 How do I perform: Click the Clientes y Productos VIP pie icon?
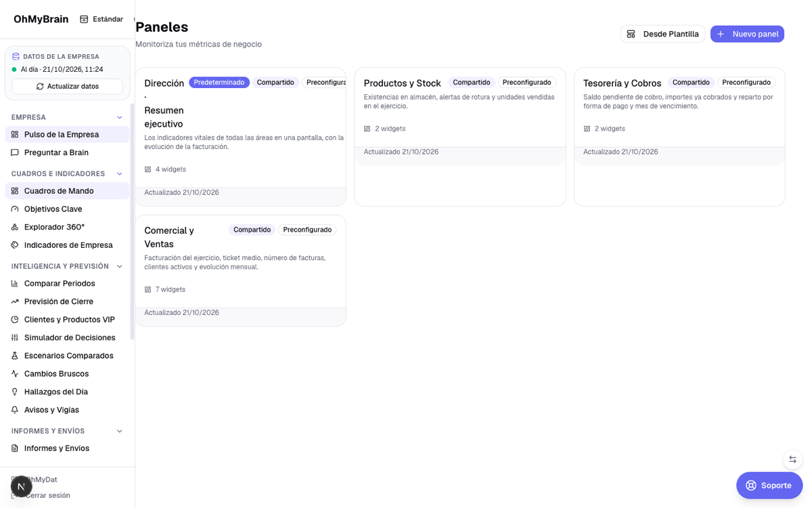coord(15,320)
